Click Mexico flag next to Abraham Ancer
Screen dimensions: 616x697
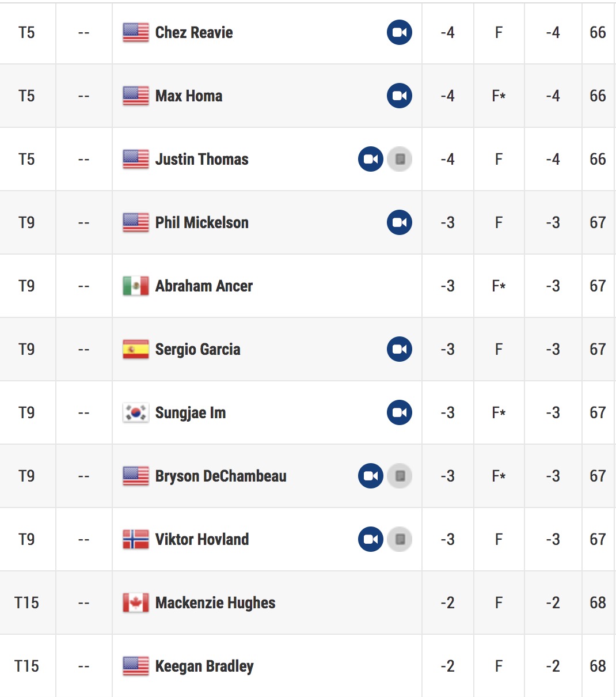[136, 286]
